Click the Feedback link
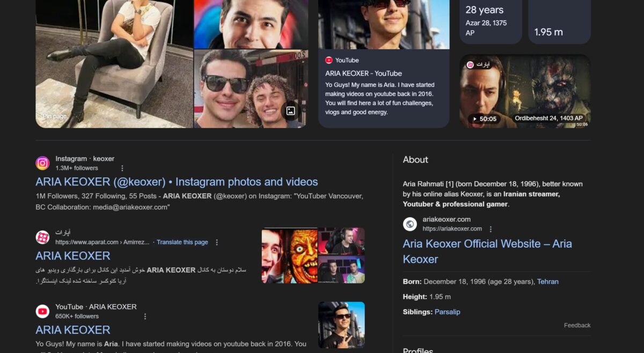The height and width of the screenshot is (353, 644). pyautogui.click(x=577, y=325)
